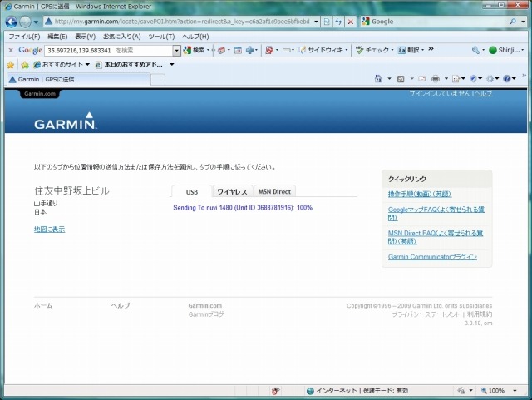Click the Page menu icon in command bar
Image resolution: width=532 pixels, height=400 pixels.
point(456,79)
